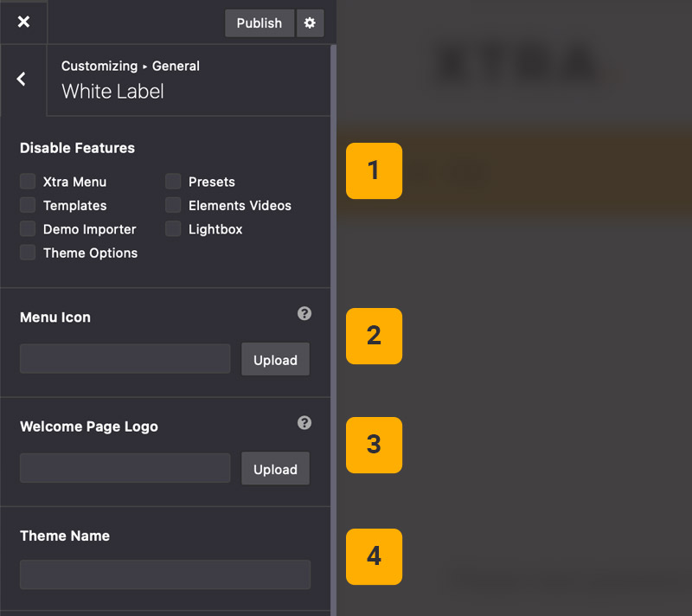Image resolution: width=692 pixels, height=616 pixels.
Task: Upload an image for Welcome Page Logo
Action: pos(275,469)
